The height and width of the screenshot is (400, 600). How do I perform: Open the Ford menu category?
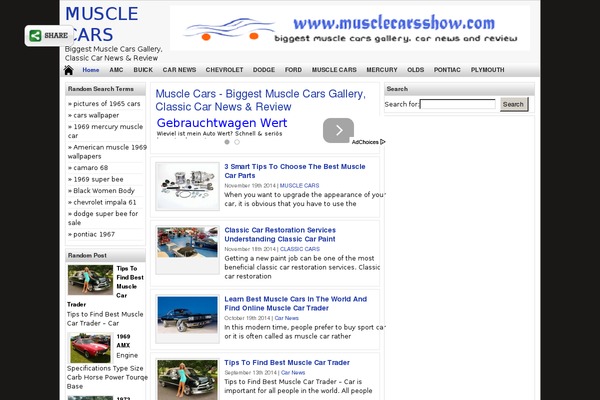293,70
